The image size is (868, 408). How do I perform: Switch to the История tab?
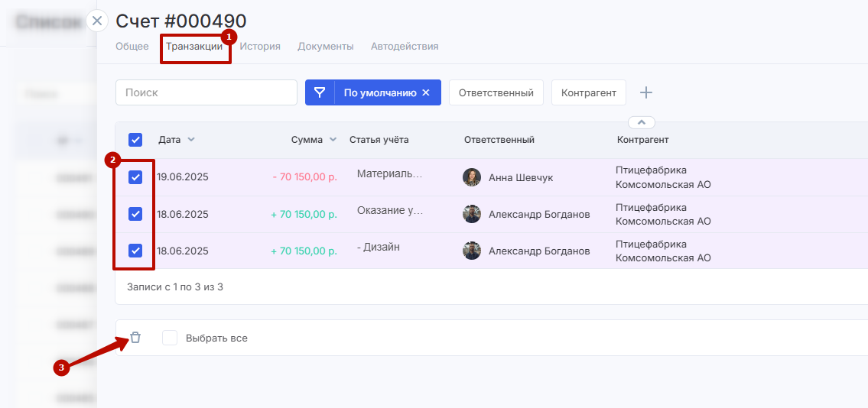(260, 47)
